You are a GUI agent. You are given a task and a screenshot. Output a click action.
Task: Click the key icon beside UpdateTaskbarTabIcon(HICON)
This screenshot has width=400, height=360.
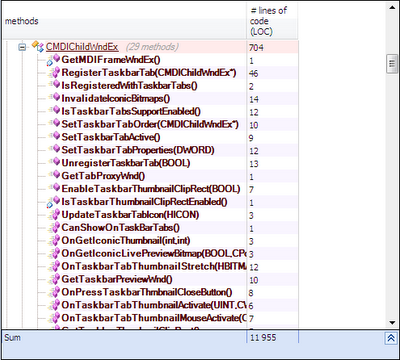[54, 215]
